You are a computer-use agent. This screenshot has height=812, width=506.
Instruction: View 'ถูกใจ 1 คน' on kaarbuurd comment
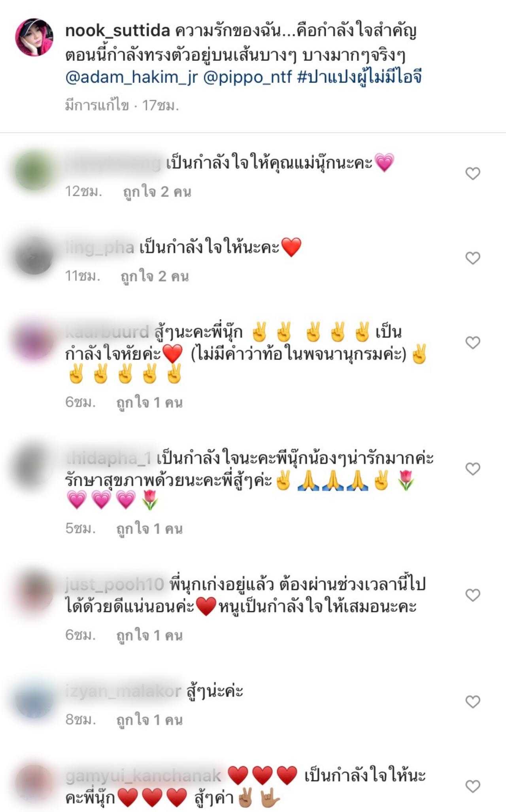click(x=149, y=403)
